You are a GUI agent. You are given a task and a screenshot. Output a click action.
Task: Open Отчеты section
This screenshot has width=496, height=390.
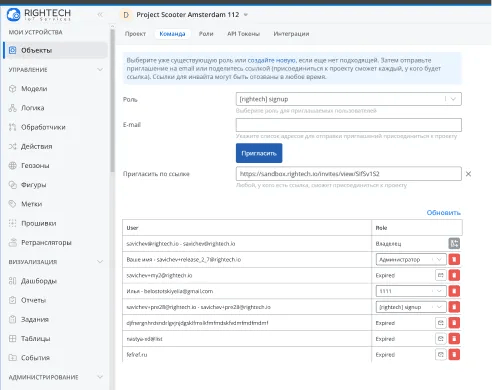[x=33, y=300]
